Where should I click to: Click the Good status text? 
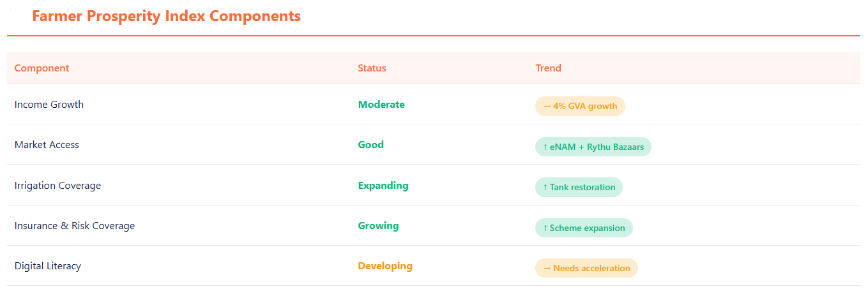(x=370, y=145)
